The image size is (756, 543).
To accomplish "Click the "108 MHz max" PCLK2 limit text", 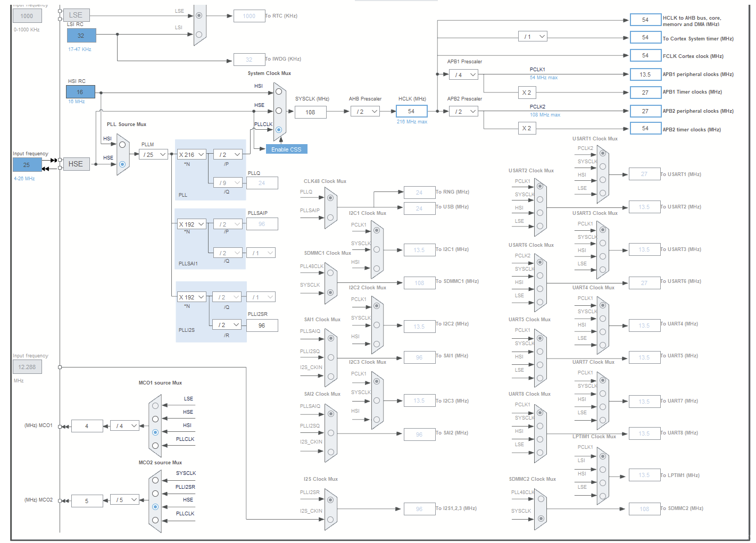I will [545, 115].
